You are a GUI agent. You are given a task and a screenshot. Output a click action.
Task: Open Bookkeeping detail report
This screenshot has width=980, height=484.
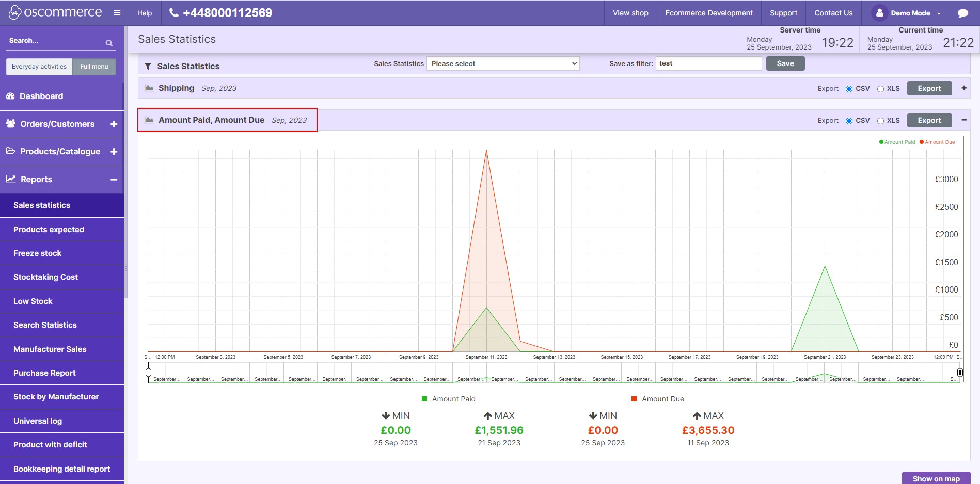(62, 469)
